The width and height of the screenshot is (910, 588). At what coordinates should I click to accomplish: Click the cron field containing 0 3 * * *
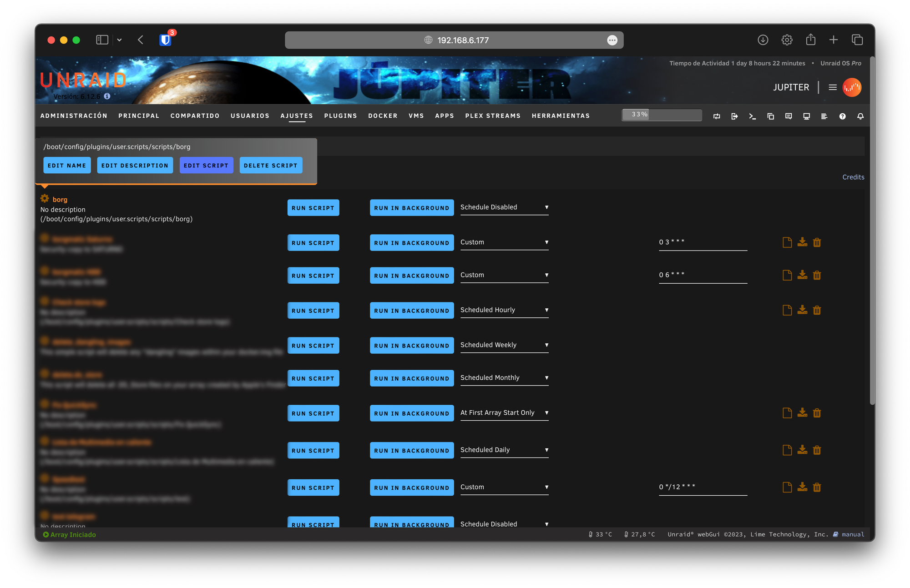pyautogui.click(x=703, y=242)
